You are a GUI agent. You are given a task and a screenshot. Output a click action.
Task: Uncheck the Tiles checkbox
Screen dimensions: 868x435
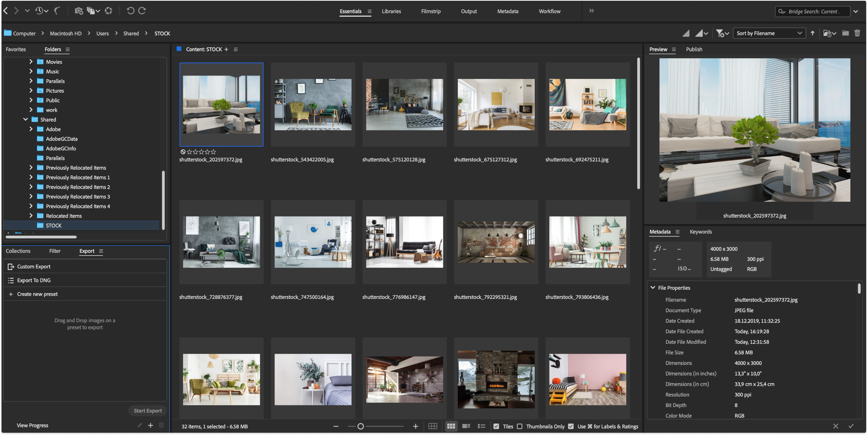click(496, 426)
